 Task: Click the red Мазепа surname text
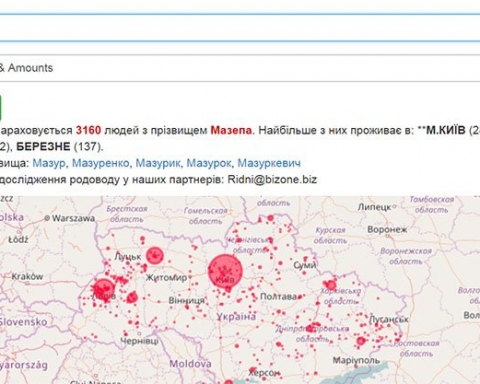click(x=231, y=130)
